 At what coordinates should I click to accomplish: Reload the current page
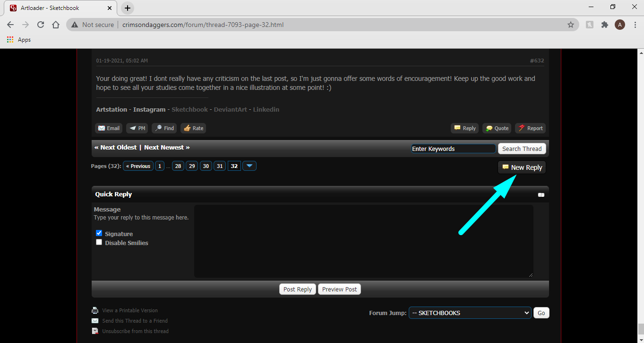[41, 25]
